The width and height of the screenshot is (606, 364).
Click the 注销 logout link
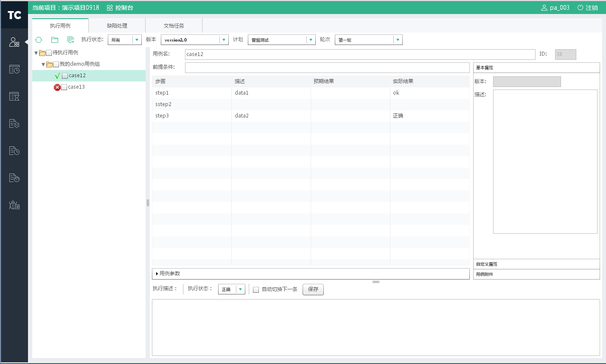point(592,8)
